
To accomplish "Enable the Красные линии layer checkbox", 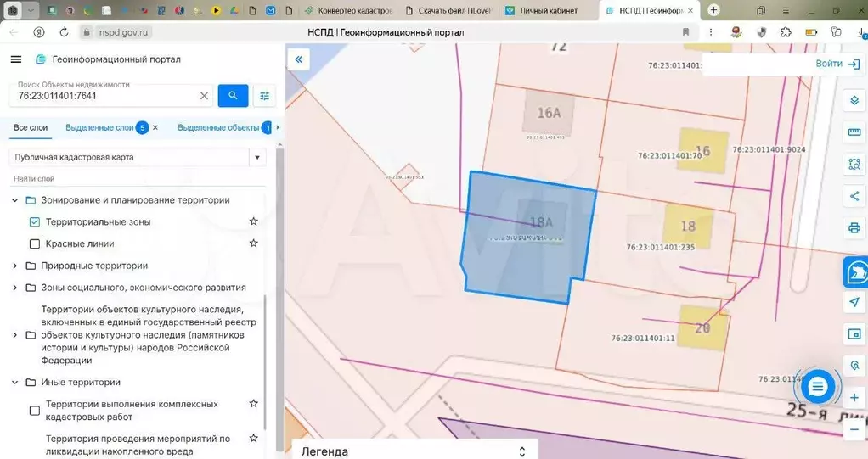I will (x=34, y=243).
